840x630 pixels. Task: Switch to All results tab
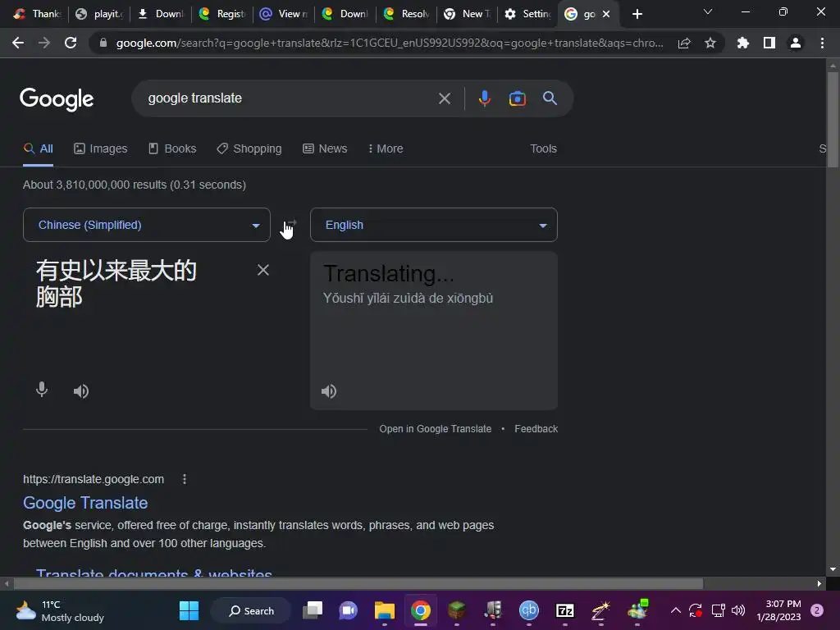coord(38,149)
